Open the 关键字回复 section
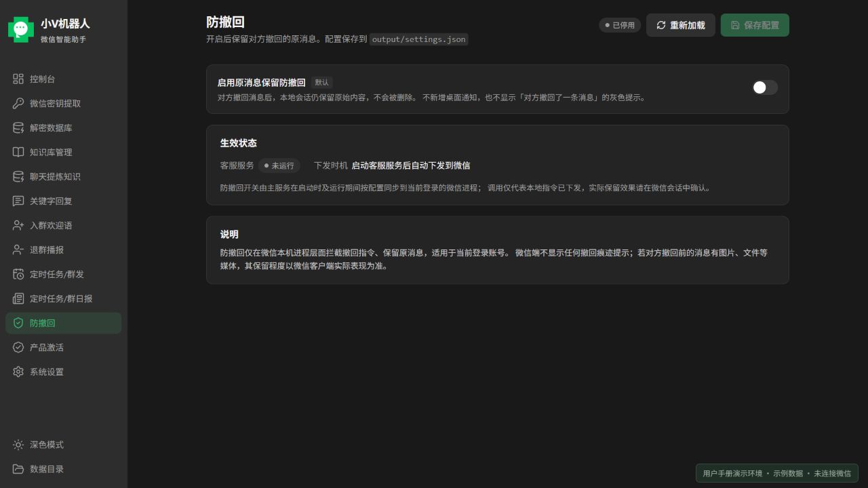868x488 pixels. [63, 201]
